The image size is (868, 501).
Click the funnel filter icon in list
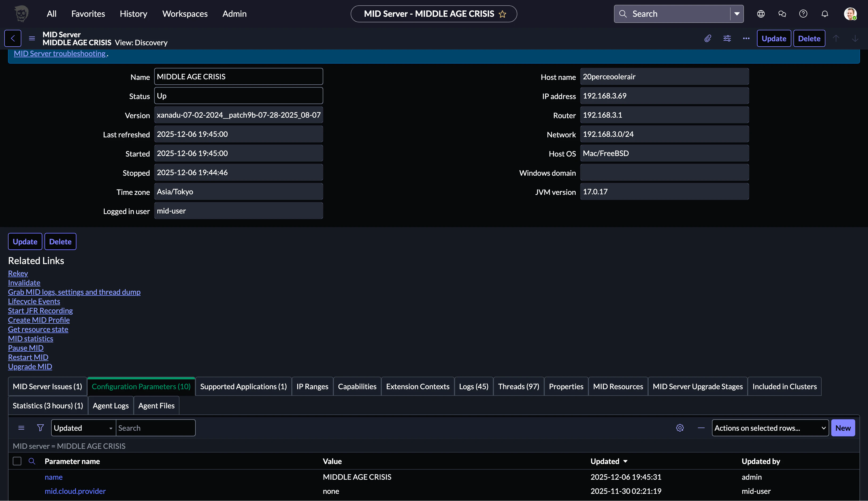pos(41,428)
